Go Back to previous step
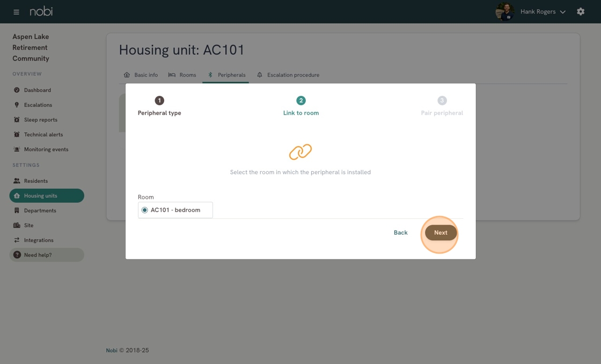This screenshot has height=364, width=601. click(x=400, y=233)
